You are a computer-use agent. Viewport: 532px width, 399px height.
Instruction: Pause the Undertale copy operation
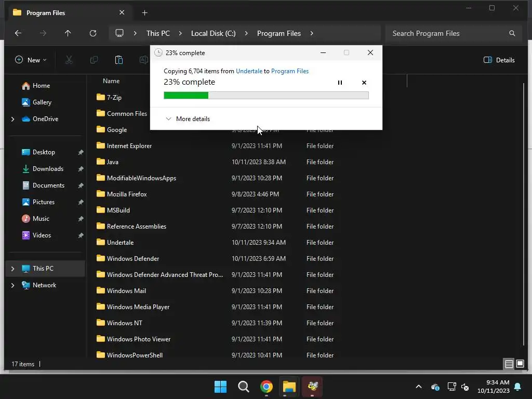[340, 83]
